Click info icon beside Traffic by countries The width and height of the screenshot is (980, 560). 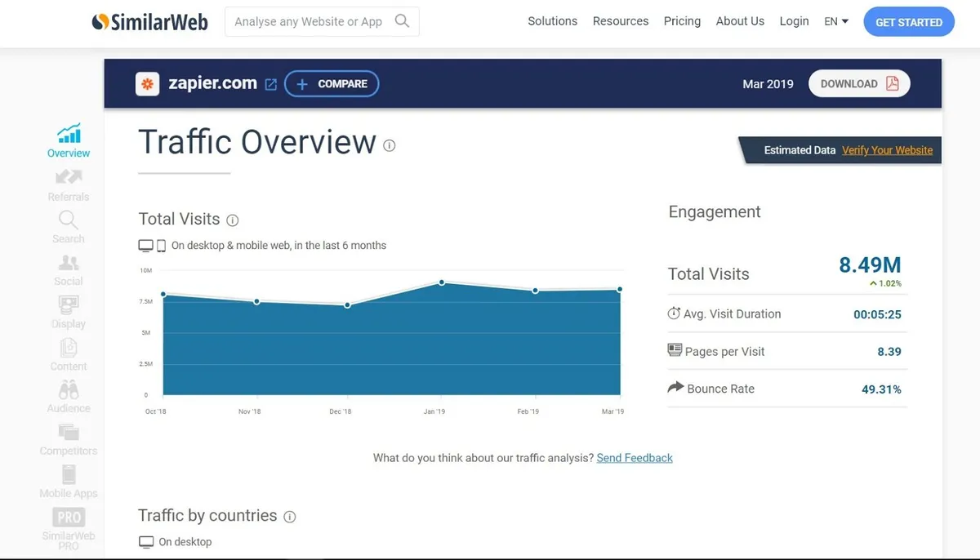(289, 517)
